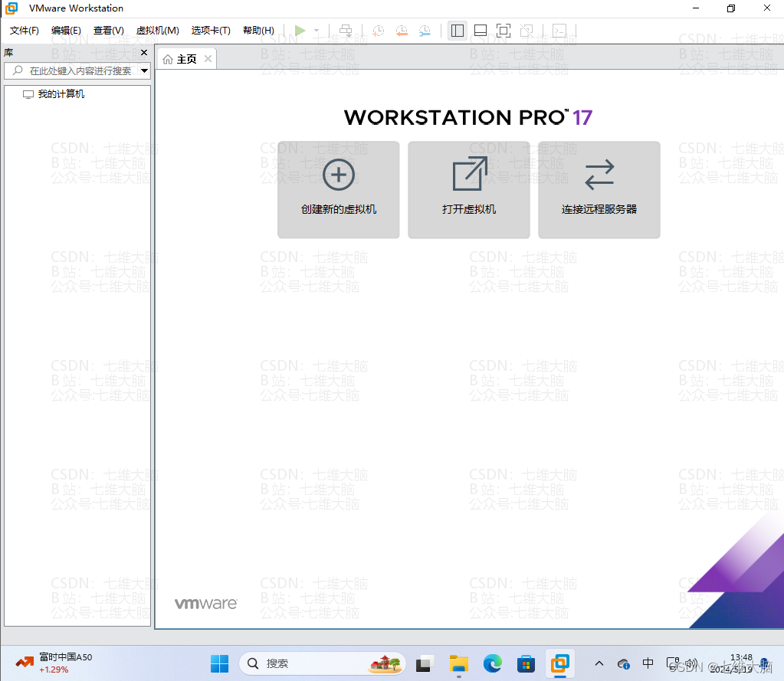Open the 查看(V) menu
Viewport: 784px width, 681px height.
point(109,31)
